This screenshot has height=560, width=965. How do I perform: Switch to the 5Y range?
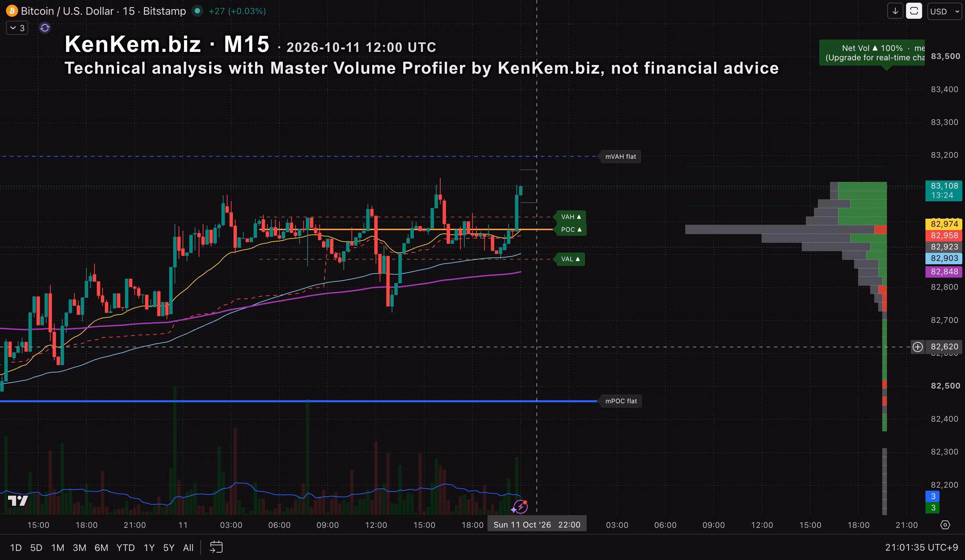coord(169,547)
